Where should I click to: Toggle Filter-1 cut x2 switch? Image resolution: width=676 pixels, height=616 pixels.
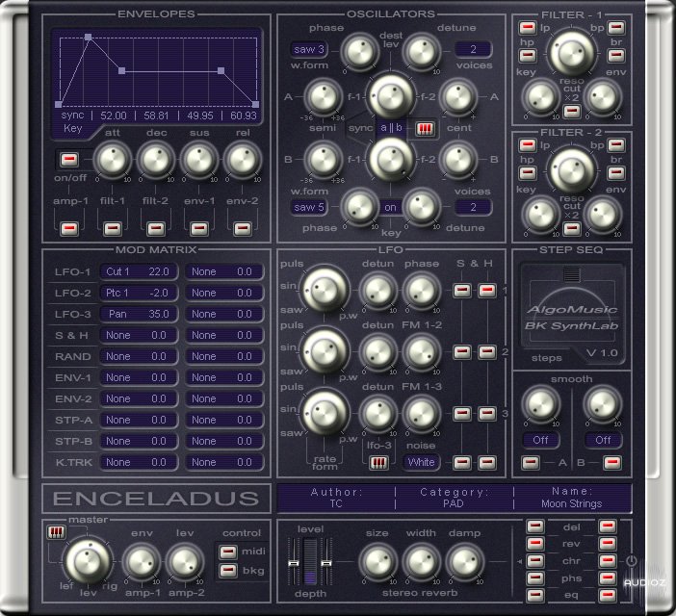click(572, 112)
